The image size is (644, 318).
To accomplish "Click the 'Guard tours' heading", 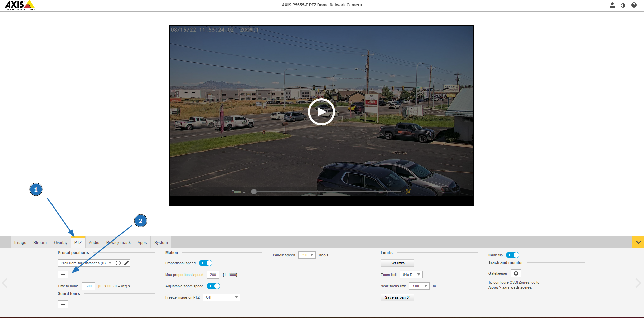I will (69, 294).
